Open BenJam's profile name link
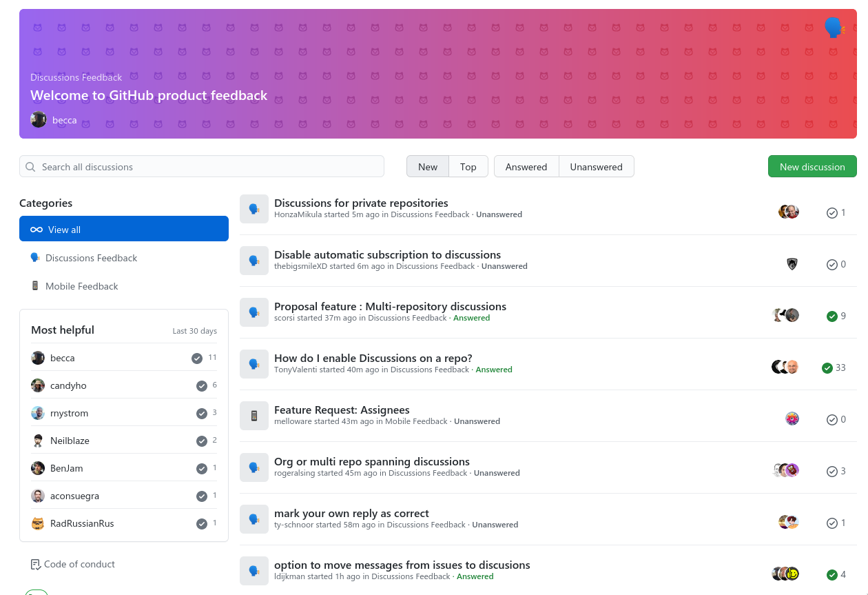 pyautogui.click(x=66, y=468)
